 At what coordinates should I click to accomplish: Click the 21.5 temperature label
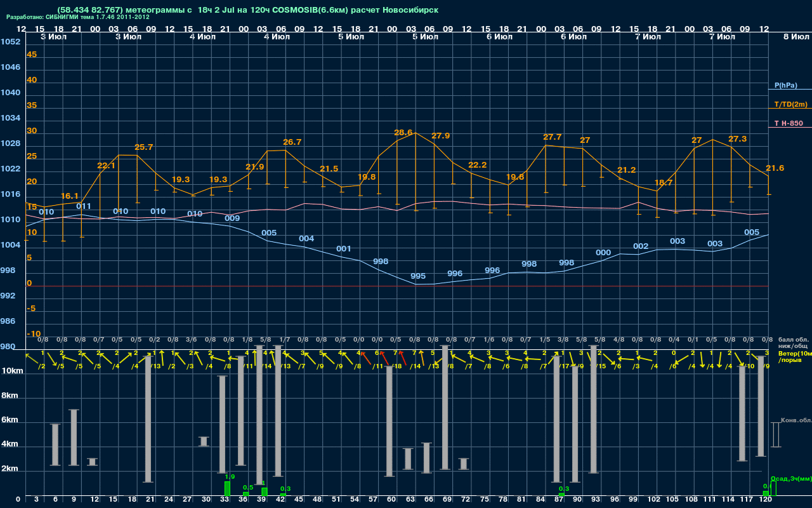pyautogui.click(x=329, y=169)
